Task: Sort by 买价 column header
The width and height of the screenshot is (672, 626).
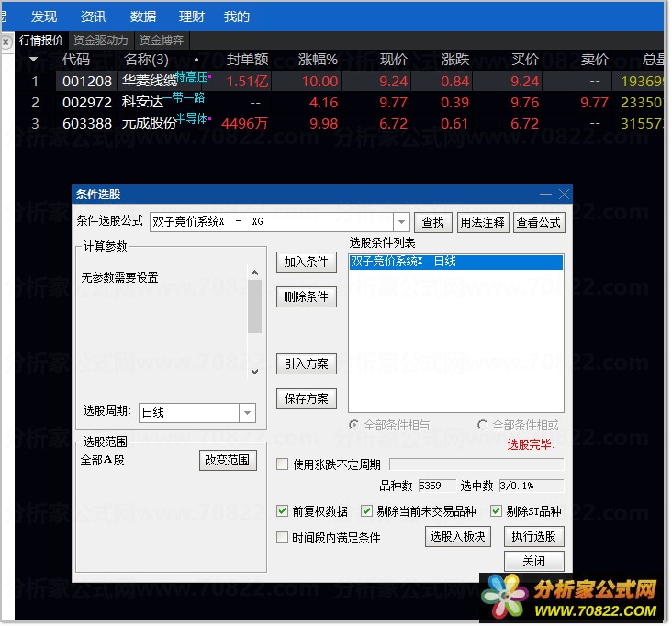Action: [x=524, y=59]
